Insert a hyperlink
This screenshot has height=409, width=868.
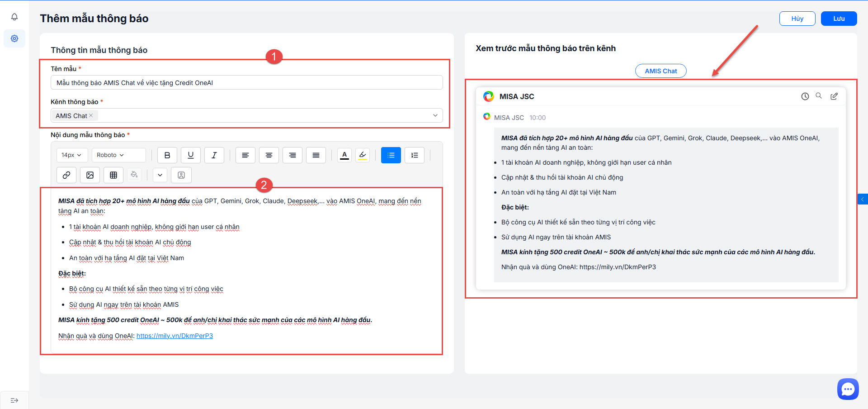tap(66, 175)
